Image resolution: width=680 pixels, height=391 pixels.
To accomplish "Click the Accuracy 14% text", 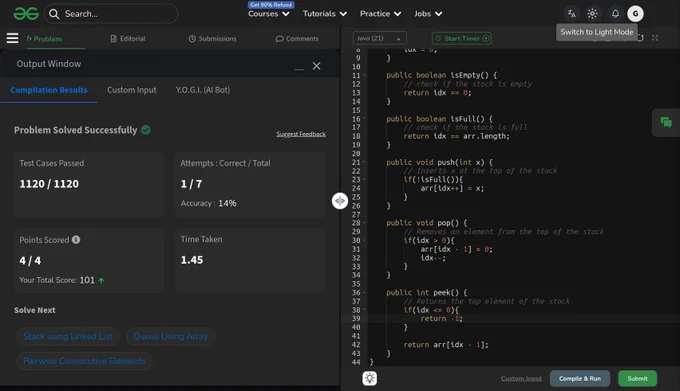I will coord(208,203).
